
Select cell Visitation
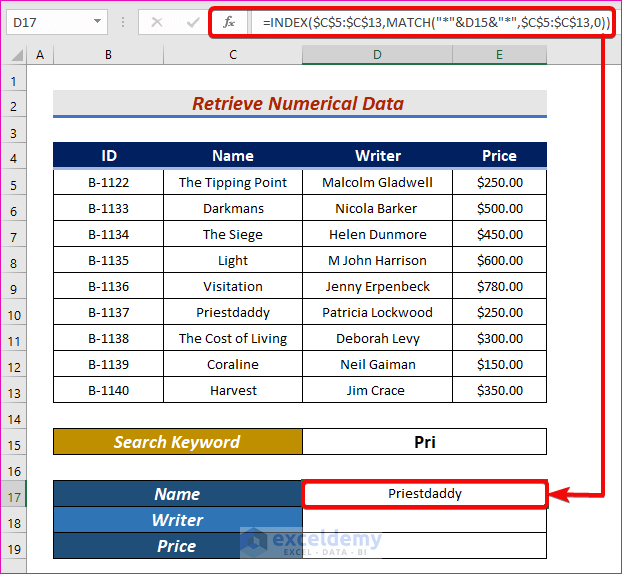point(233,286)
